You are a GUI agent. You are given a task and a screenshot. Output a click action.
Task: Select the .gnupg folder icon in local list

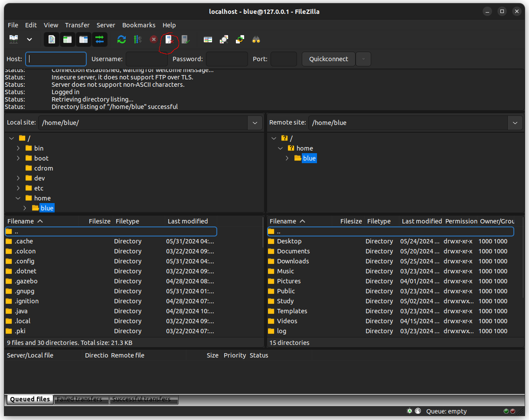click(x=9, y=291)
